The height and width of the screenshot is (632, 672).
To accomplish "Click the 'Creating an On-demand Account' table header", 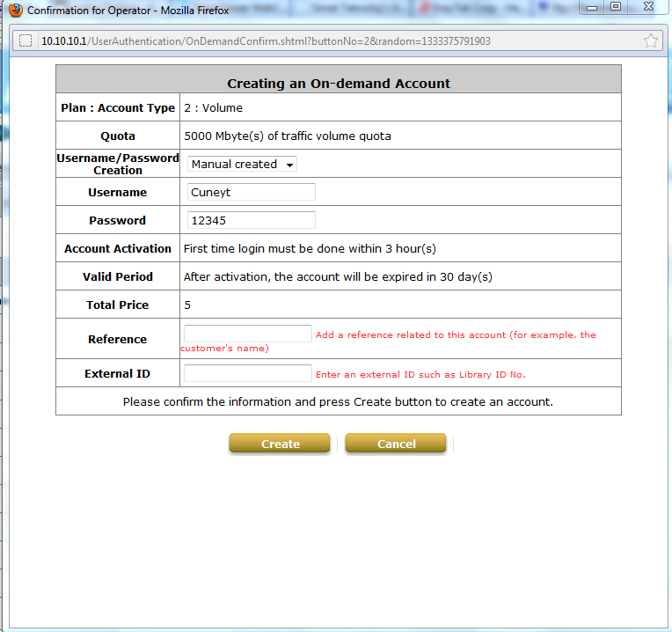I will click(339, 84).
